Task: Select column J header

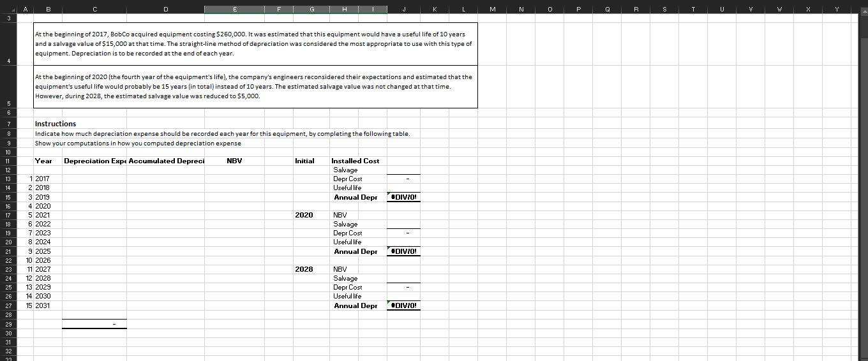Action: pyautogui.click(x=404, y=9)
